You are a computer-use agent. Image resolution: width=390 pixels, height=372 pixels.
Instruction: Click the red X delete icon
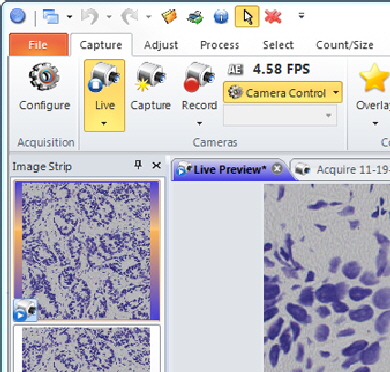tap(273, 16)
